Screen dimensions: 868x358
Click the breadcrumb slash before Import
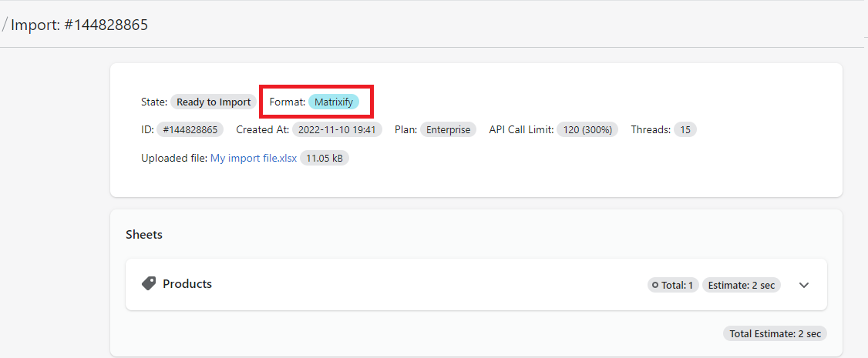[x=5, y=25]
